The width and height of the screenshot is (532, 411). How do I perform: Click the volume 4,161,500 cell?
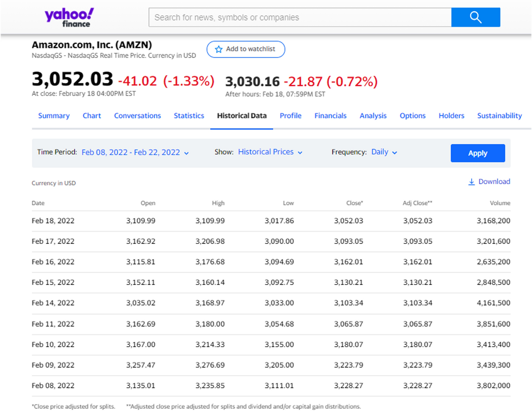pyautogui.click(x=493, y=303)
